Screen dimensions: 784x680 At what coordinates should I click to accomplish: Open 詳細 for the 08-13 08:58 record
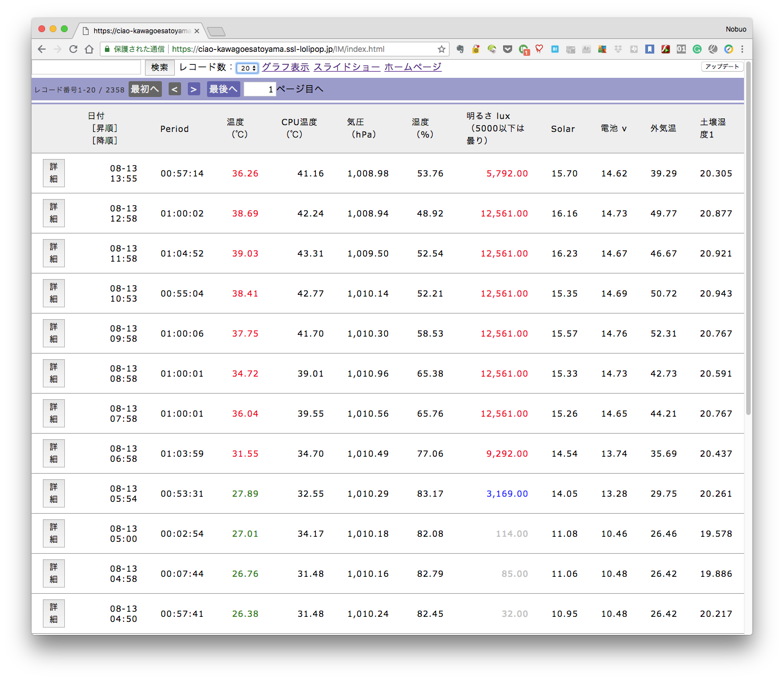click(x=54, y=373)
